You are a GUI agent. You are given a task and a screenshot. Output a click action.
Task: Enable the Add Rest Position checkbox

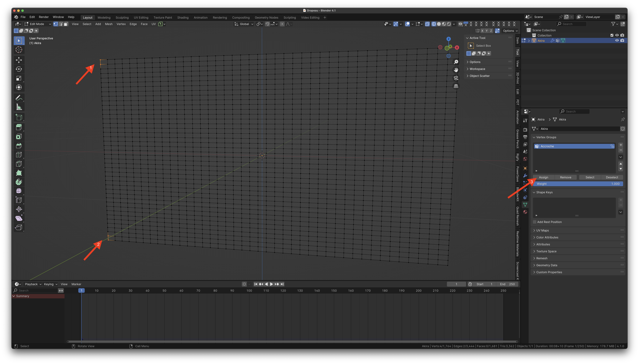click(x=535, y=222)
